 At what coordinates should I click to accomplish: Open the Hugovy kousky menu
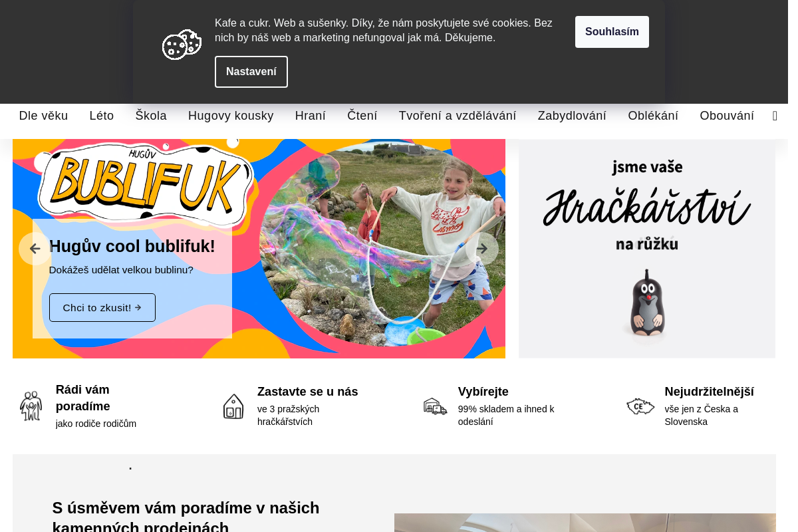click(x=231, y=116)
